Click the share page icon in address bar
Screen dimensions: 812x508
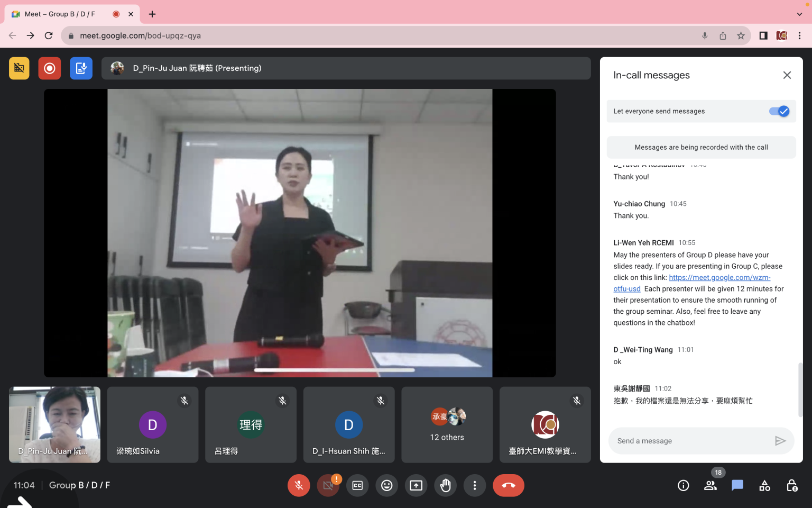723,35
